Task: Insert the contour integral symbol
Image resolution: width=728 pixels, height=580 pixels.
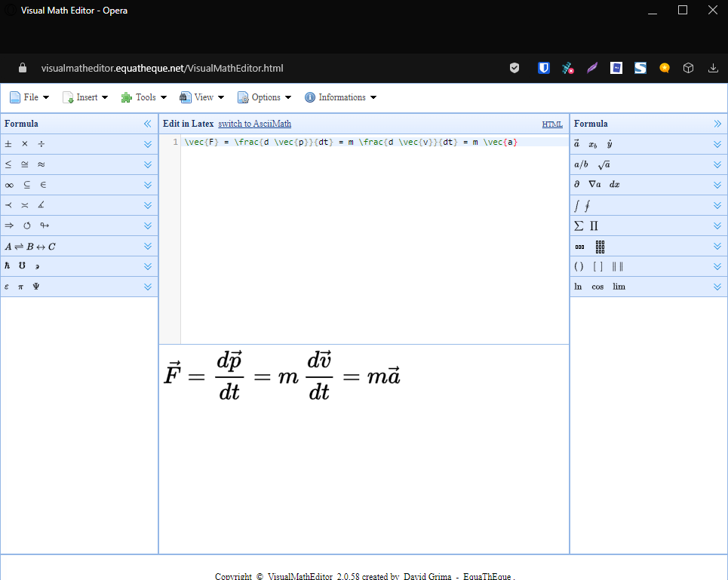Action: point(588,205)
